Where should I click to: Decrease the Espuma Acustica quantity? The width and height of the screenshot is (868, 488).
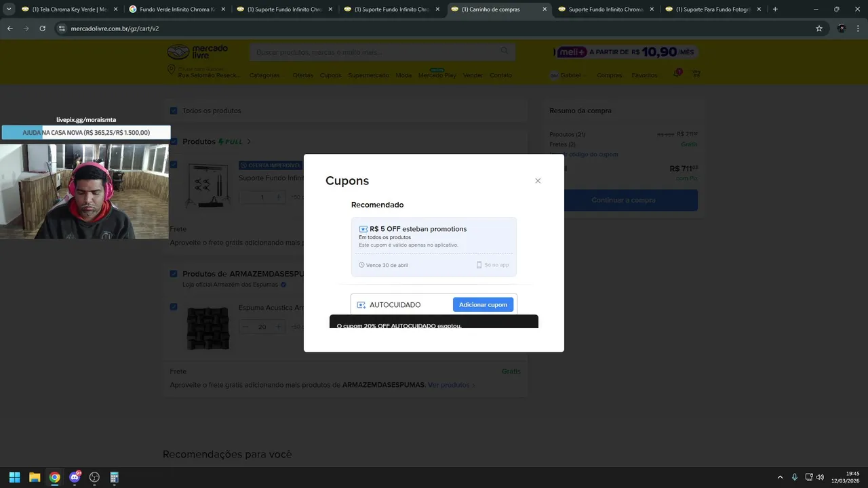(x=245, y=327)
